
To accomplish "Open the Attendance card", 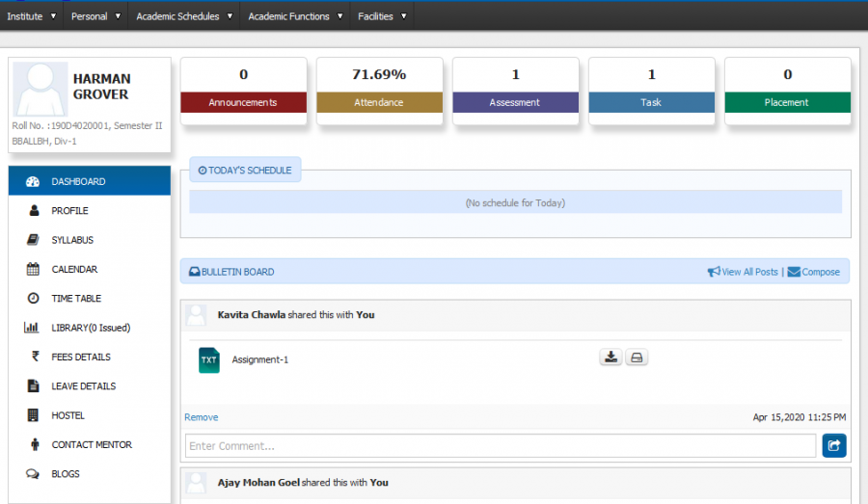I will 380,92.
